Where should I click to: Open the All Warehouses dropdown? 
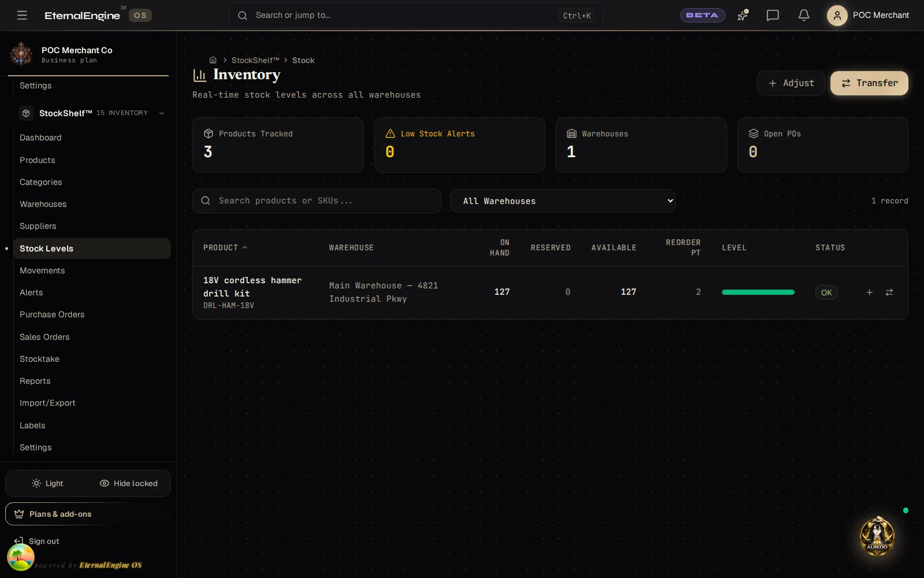pyautogui.click(x=562, y=201)
